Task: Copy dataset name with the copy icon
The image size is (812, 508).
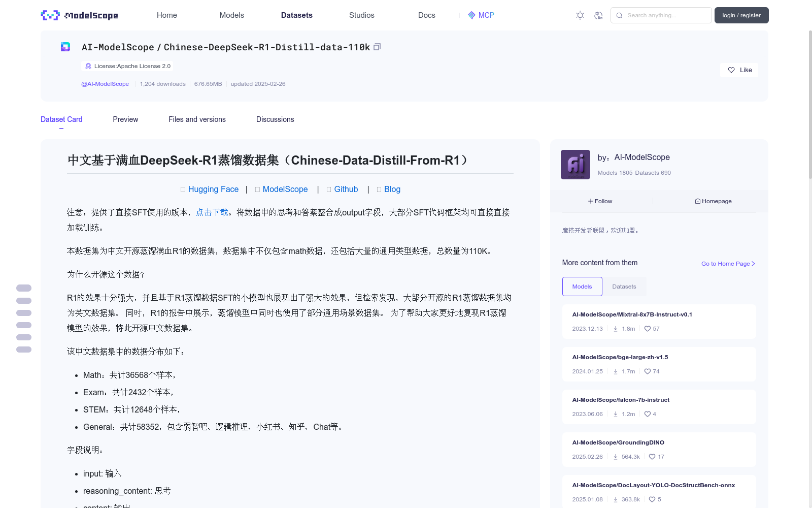Action: point(377,47)
